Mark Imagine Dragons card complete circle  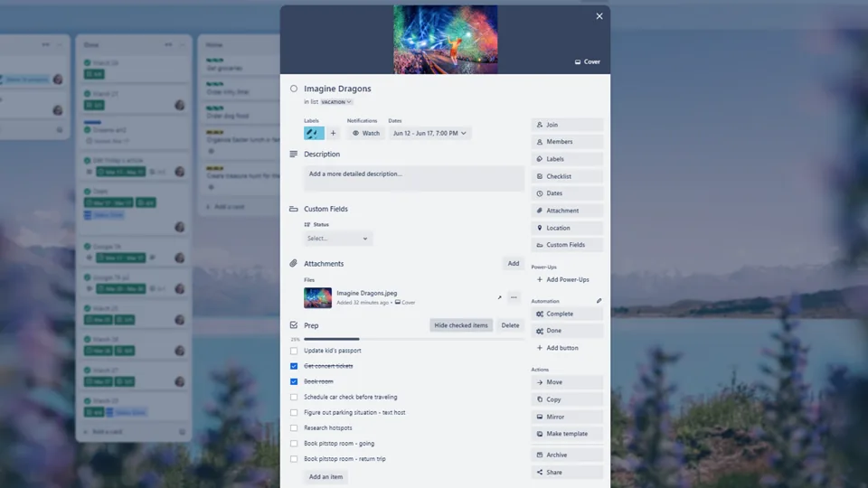point(293,89)
